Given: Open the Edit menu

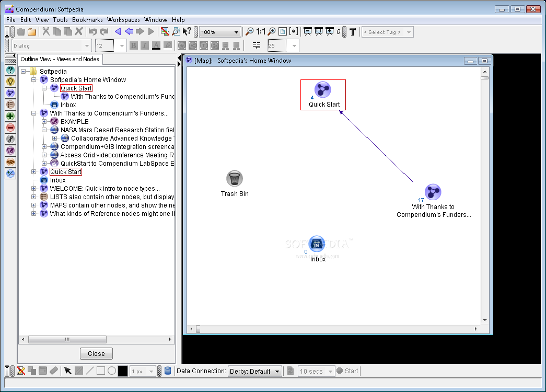Looking at the screenshot, I should point(26,20).
